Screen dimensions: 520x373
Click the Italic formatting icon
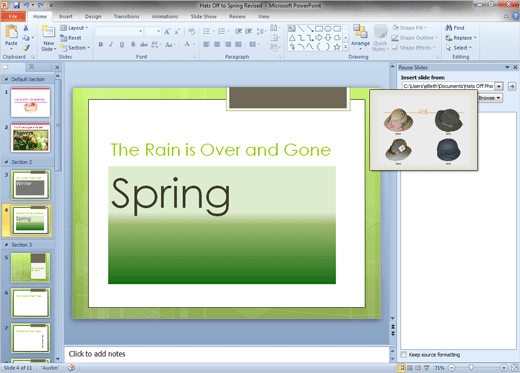[x=111, y=44]
